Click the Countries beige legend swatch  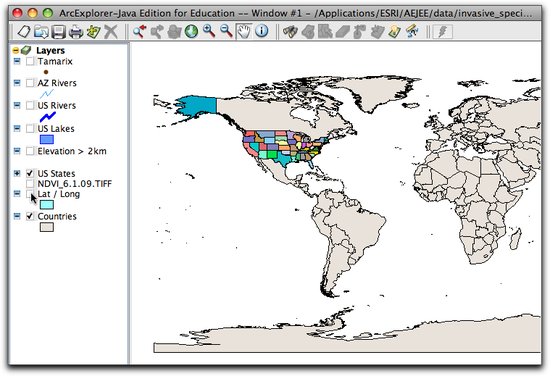click(47, 227)
